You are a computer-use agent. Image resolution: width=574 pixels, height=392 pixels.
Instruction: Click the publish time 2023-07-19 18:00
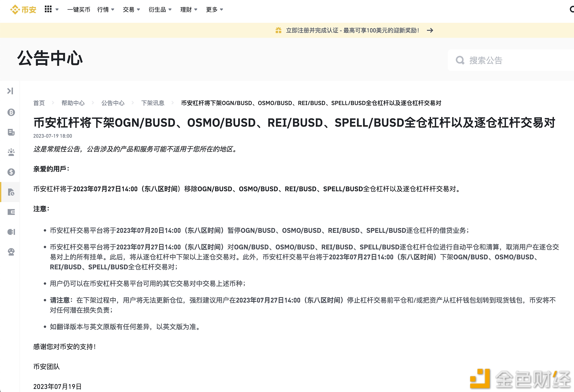[53, 136]
